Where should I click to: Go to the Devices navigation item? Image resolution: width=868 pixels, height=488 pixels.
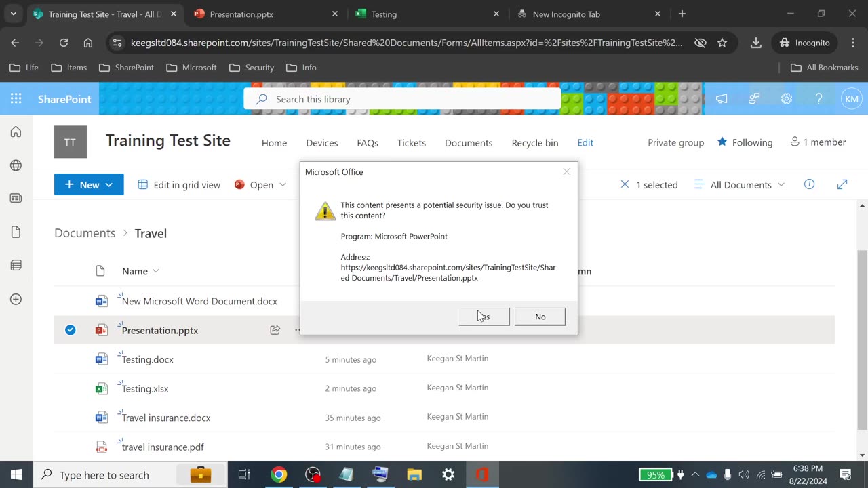322,142
